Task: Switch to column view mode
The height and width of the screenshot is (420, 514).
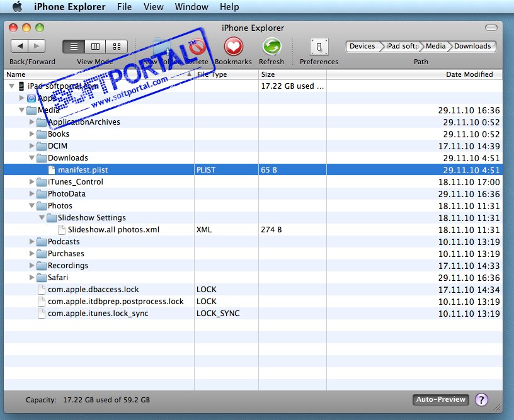Action: click(x=95, y=47)
